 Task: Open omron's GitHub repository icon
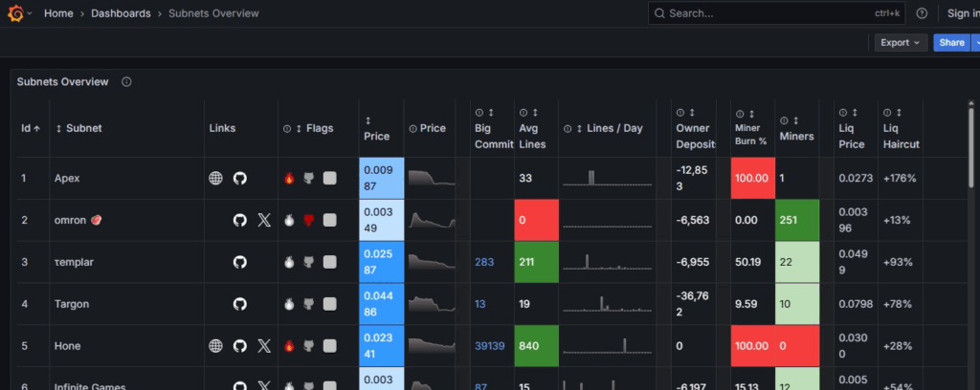tap(240, 220)
